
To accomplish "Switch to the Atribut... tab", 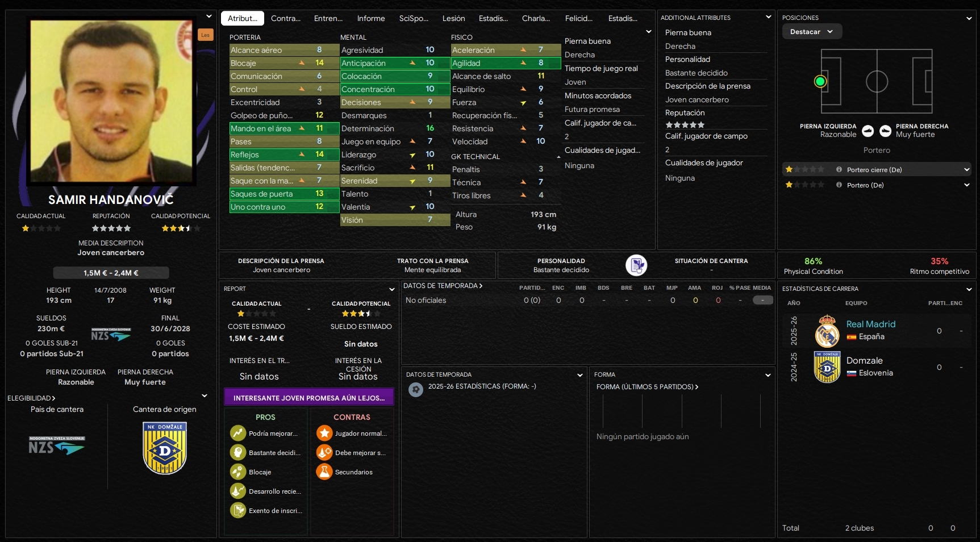I will click(x=243, y=18).
